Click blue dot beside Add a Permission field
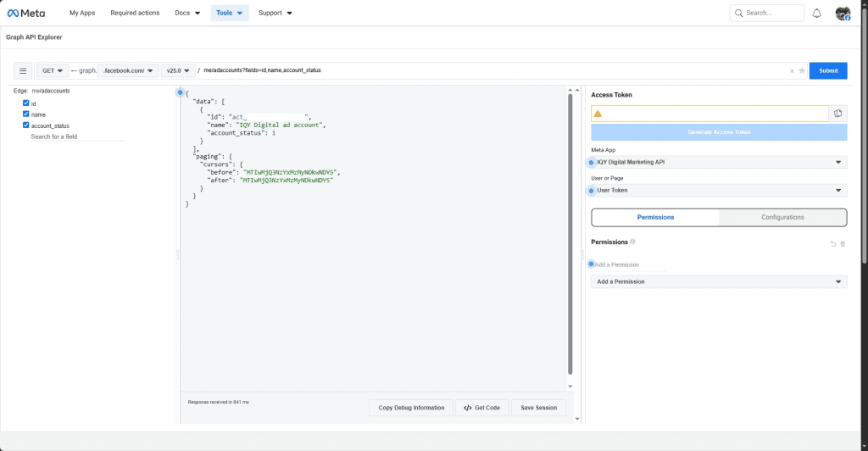Screen dimensions: 868x451 pyautogui.click(x=591, y=264)
